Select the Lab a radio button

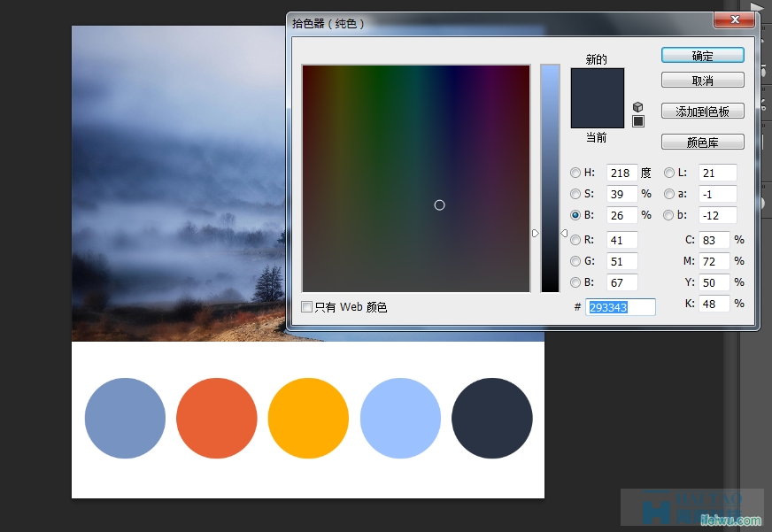click(x=668, y=194)
